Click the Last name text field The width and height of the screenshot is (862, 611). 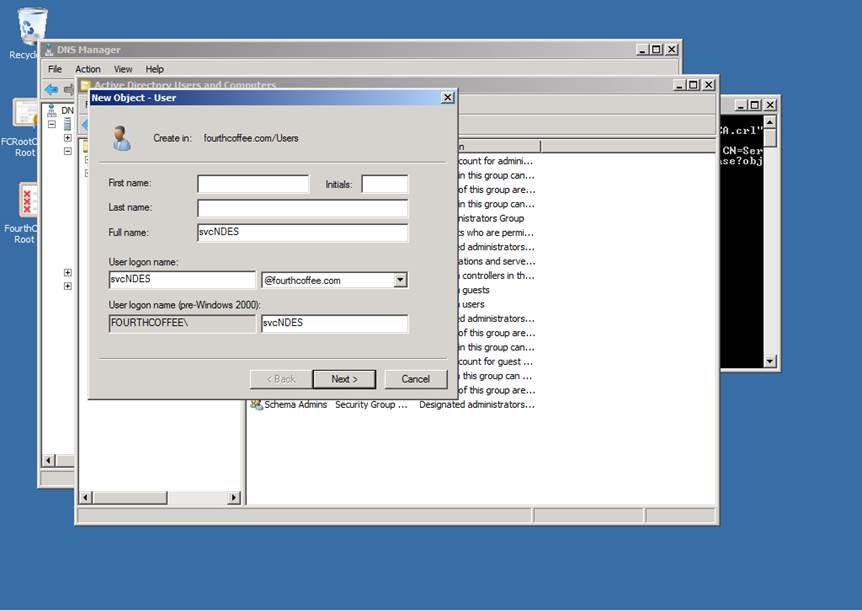(x=302, y=208)
